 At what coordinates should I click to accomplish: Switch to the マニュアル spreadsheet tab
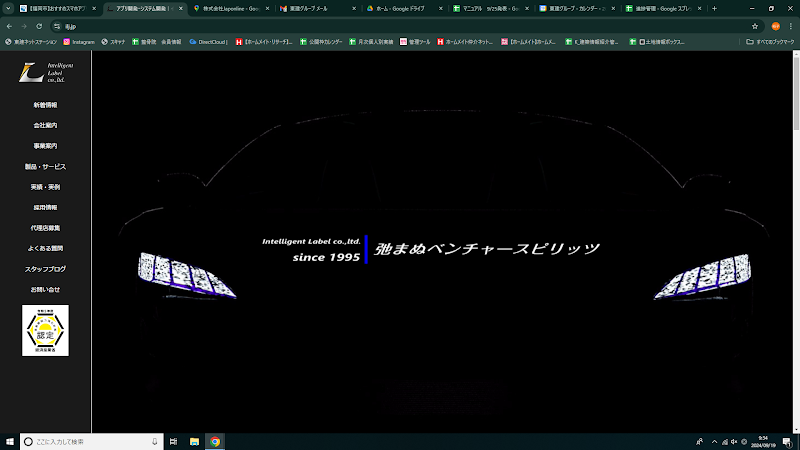pos(491,9)
